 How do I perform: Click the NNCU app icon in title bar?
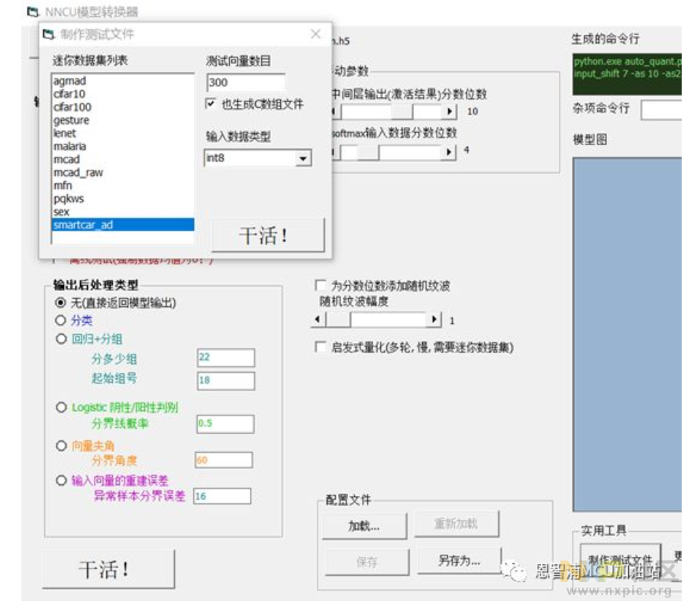pyautogui.click(x=32, y=12)
